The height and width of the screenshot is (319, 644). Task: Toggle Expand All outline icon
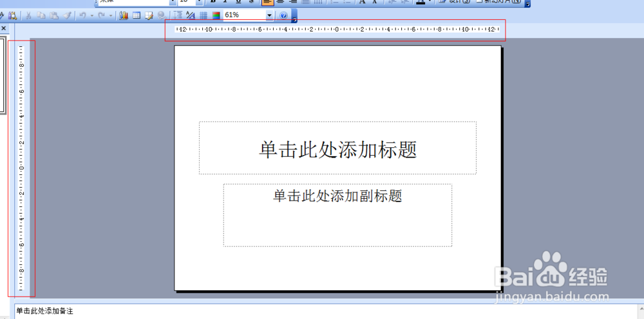(x=178, y=15)
